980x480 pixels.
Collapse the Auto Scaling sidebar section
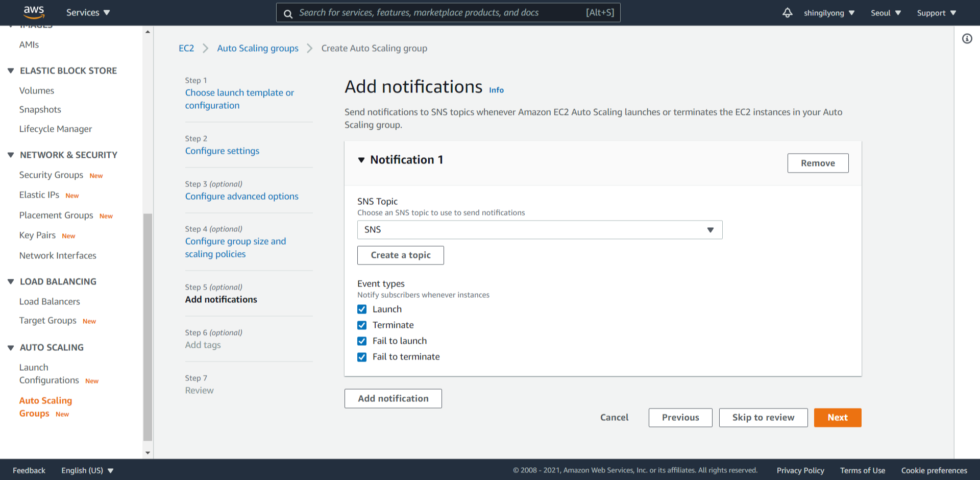point(11,347)
